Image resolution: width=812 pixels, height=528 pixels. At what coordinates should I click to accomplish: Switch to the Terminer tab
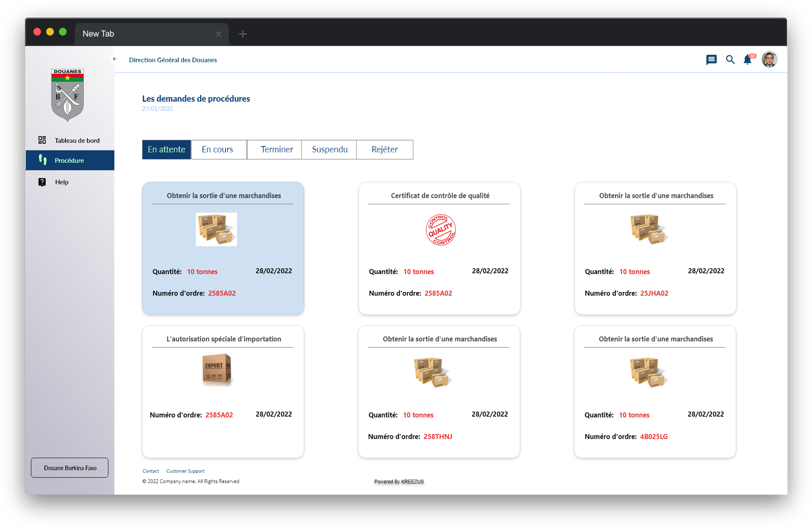click(276, 150)
